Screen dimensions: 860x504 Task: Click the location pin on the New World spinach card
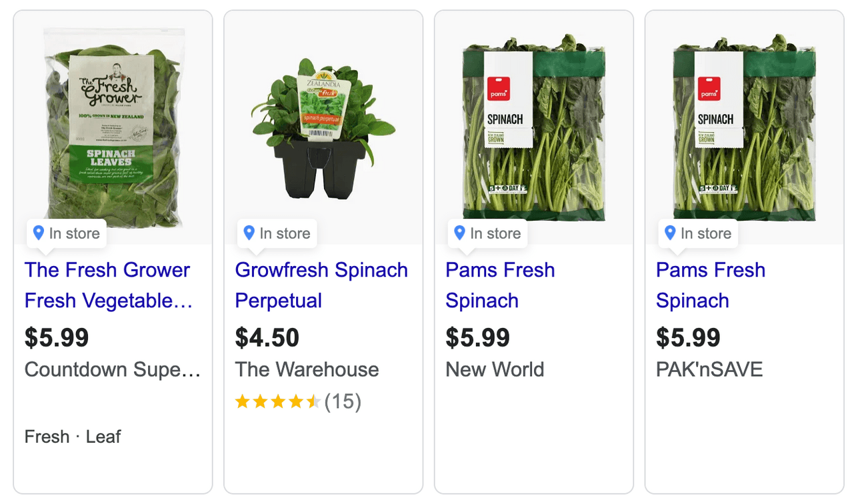[x=459, y=233]
